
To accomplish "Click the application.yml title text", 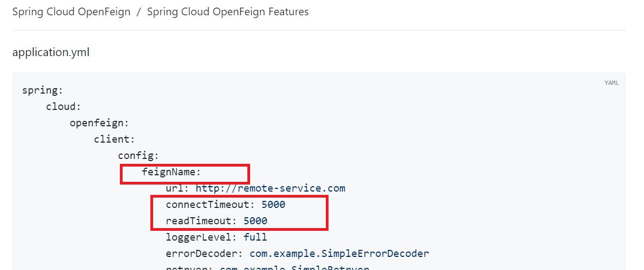I will [x=51, y=52].
